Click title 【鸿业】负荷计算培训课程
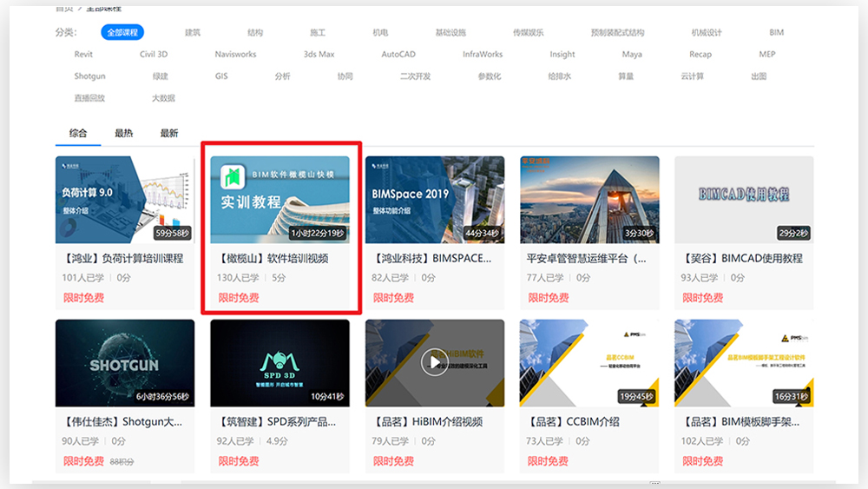 click(x=122, y=259)
